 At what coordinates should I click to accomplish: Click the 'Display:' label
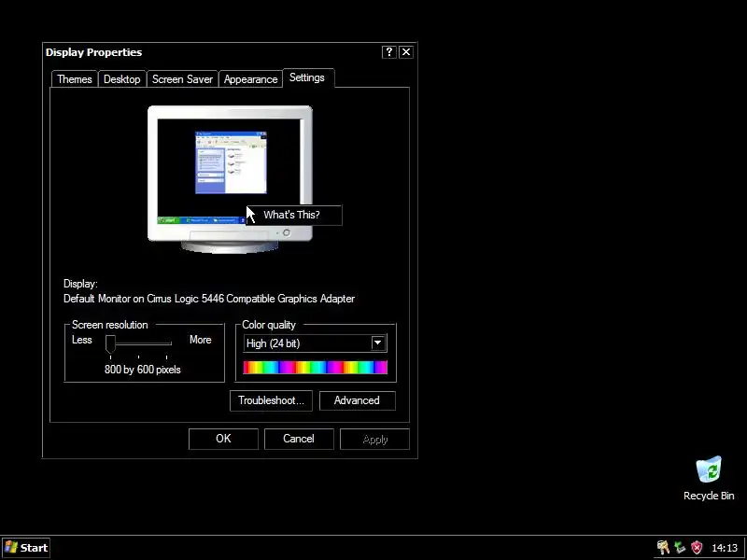[x=80, y=284]
